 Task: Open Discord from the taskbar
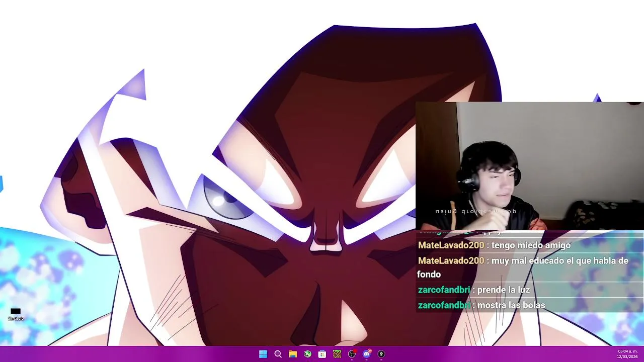pos(367,354)
